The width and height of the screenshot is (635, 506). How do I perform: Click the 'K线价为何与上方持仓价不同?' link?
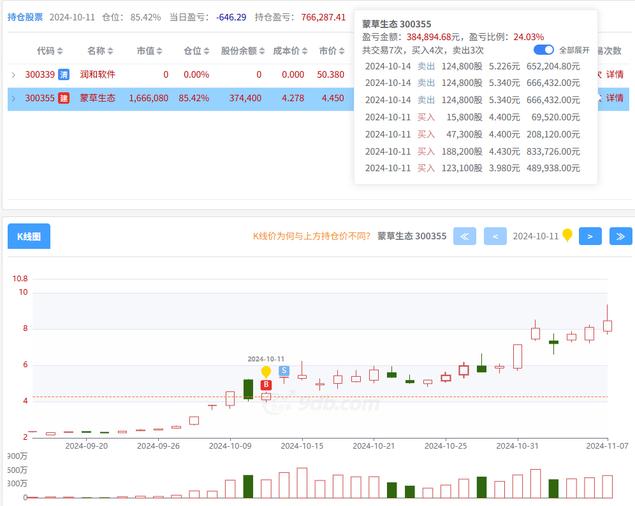tap(311, 236)
